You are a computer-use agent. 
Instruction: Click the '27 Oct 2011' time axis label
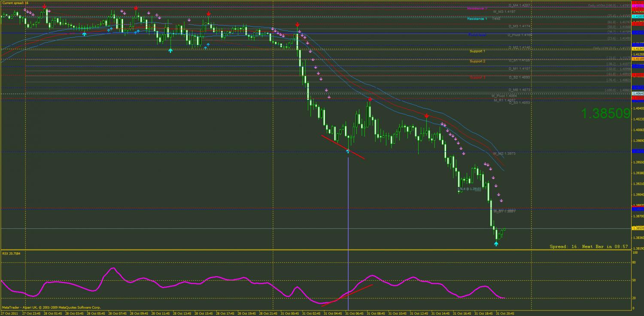point(10,313)
